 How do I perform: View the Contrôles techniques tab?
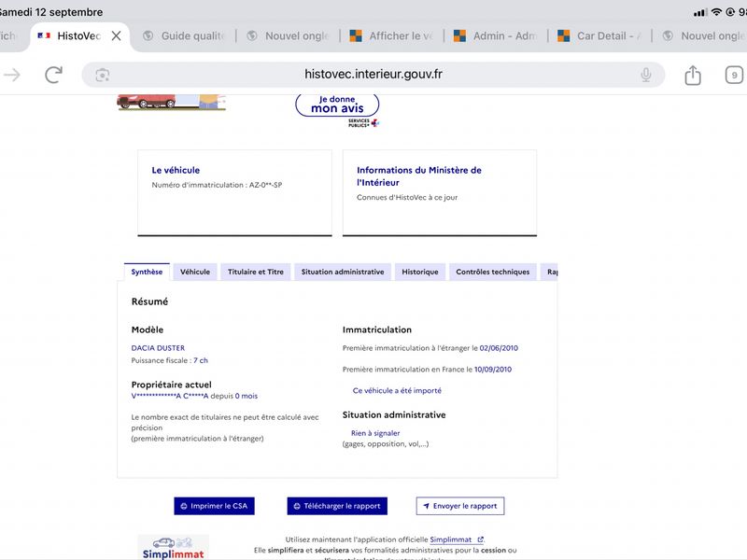[x=493, y=272]
